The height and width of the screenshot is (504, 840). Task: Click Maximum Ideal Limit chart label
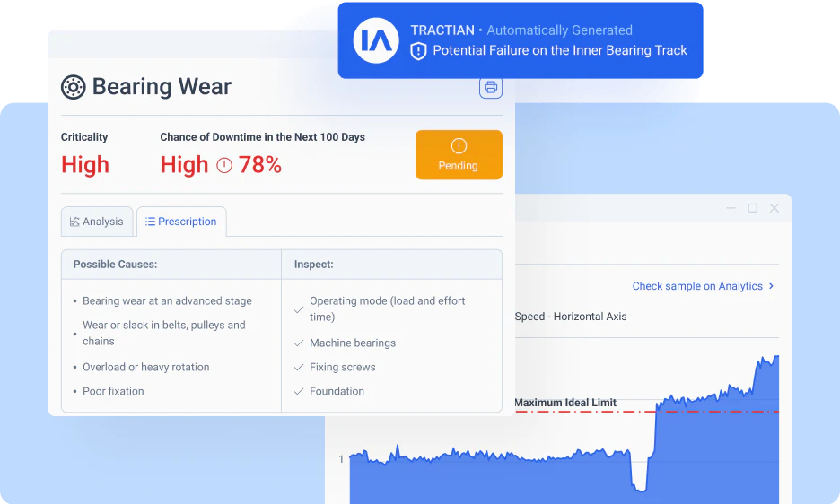pos(565,403)
